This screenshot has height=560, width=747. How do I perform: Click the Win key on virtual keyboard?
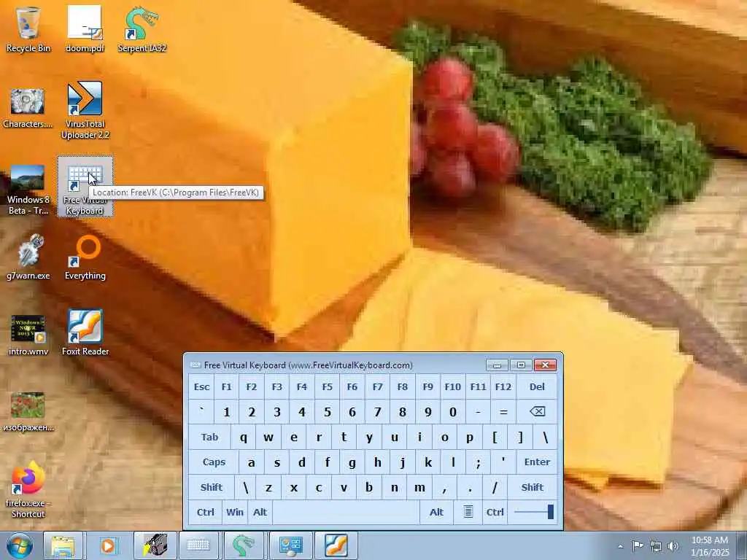coord(234,512)
